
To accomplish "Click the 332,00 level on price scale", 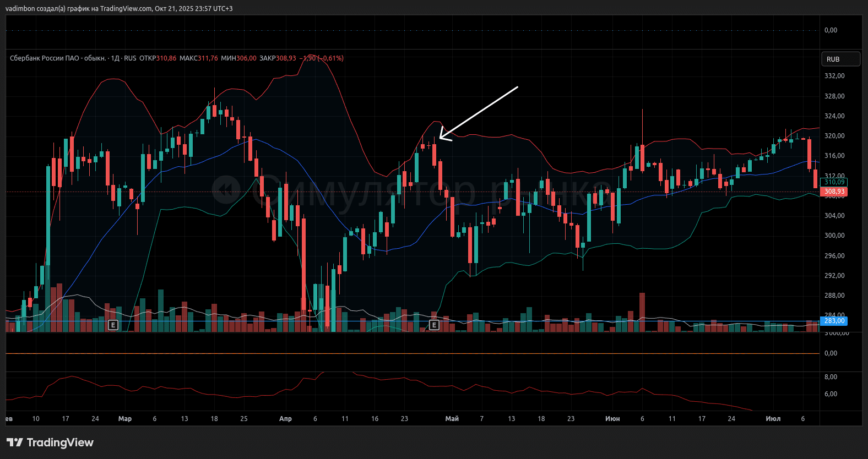I will [x=834, y=76].
